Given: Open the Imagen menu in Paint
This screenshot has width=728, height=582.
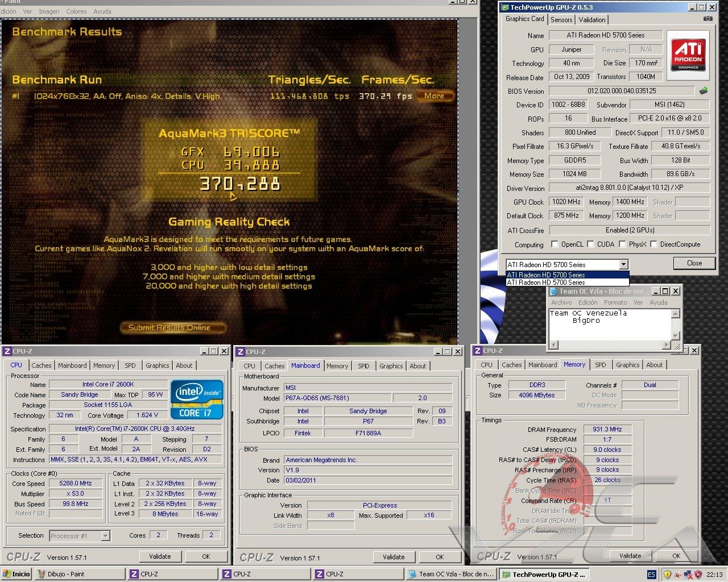Looking at the screenshot, I should pos(49,11).
